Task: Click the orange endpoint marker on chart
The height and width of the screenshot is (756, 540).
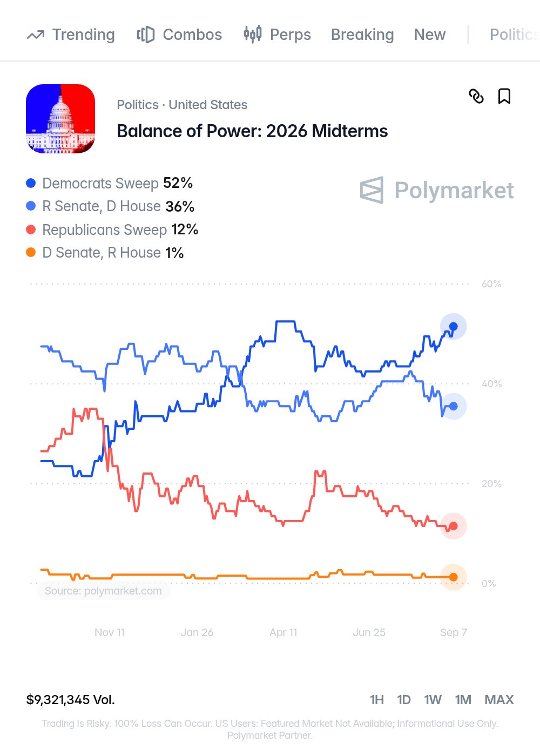Action: (454, 577)
